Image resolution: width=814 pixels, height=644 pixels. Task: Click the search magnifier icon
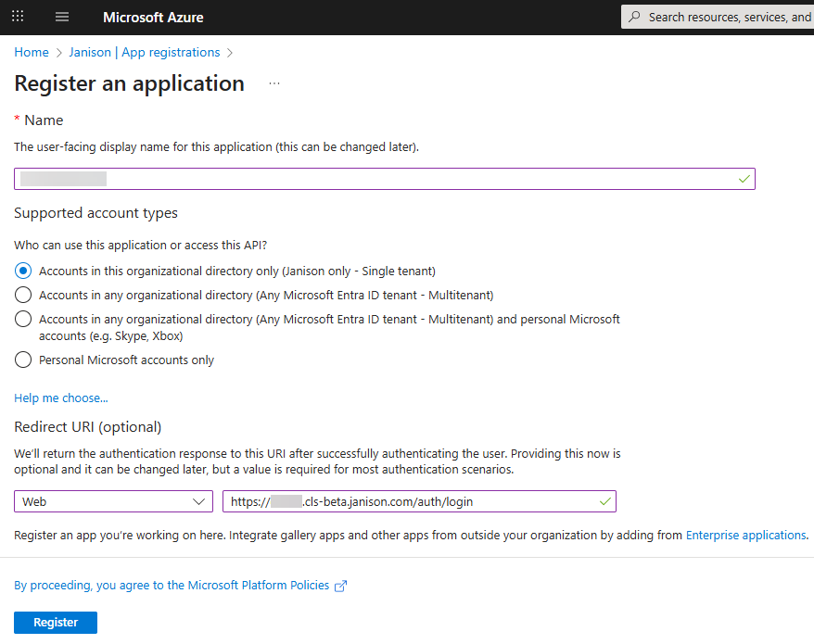(634, 17)
